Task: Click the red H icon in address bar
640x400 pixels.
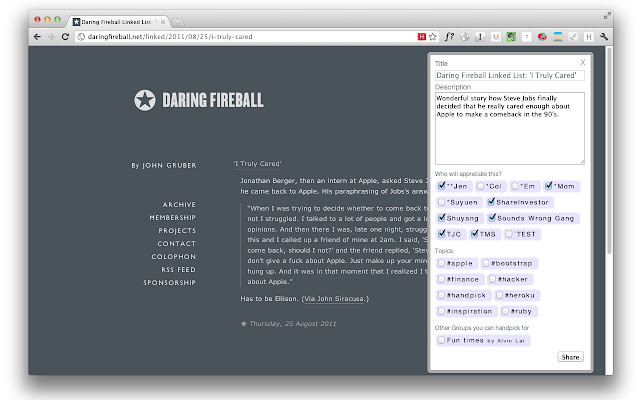Action: (422, 37)
